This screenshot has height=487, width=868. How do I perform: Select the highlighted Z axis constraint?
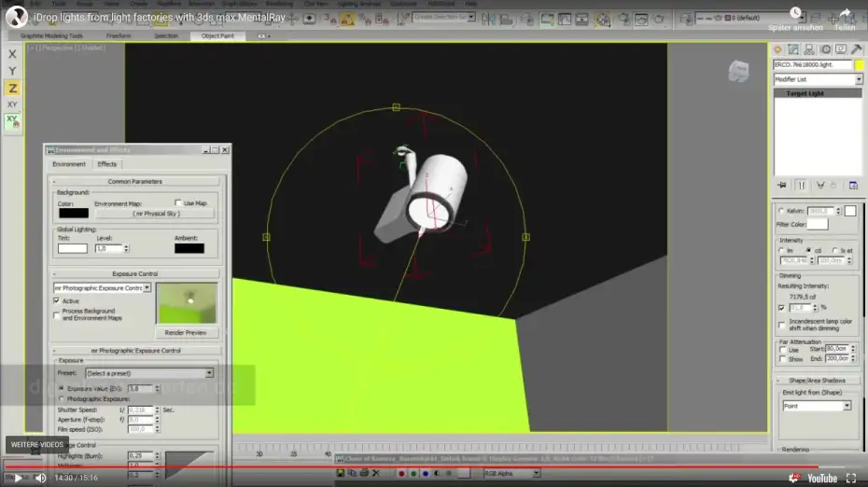coord(12,88)
